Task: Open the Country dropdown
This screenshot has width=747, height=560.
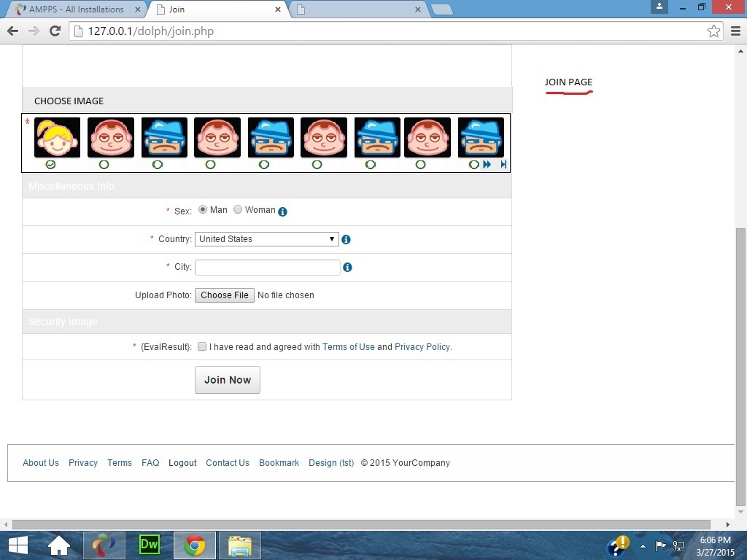Action: pos(267,239)
